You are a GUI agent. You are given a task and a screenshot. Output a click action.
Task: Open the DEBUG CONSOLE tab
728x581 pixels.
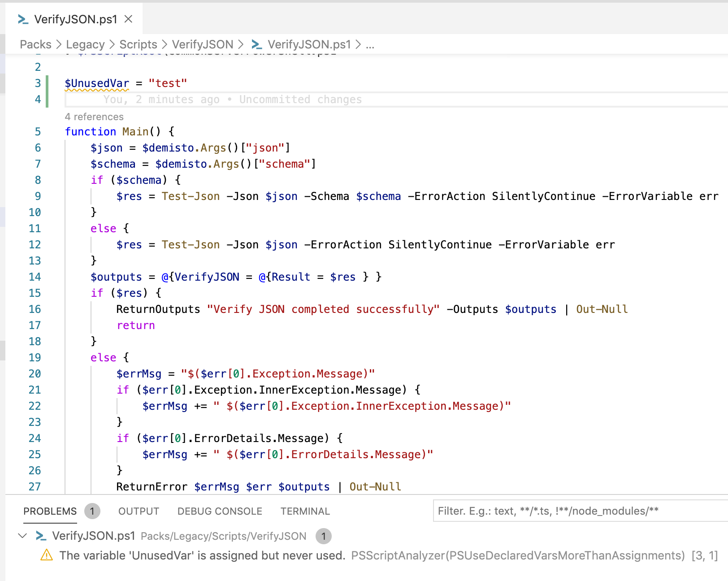(219, 511)
